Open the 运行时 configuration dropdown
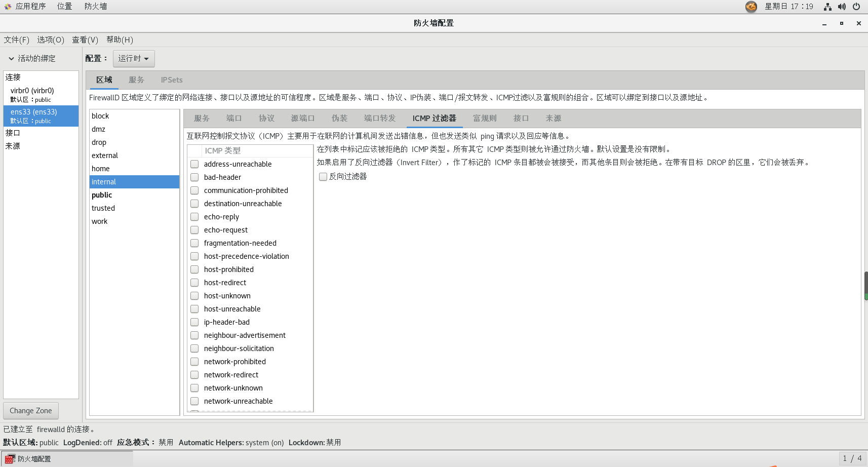Screen dimensions: 868x467 point(134,59)
